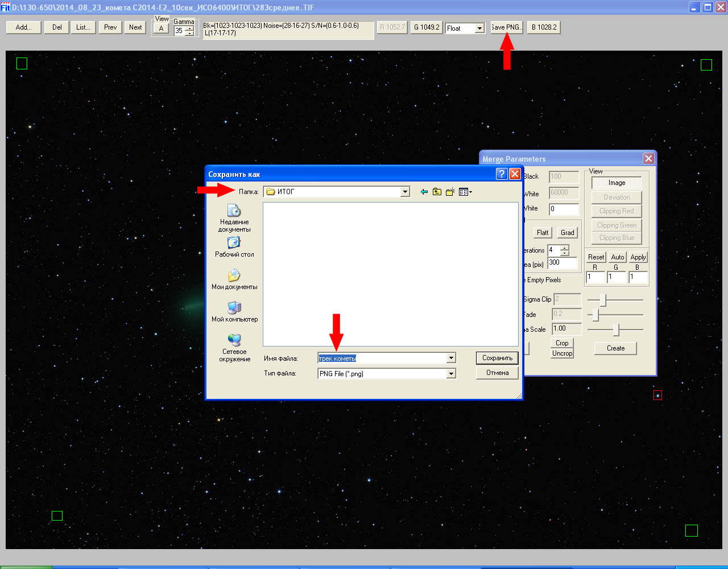728x569 pixels.
Task: Create a new folder with toolbar icon
Action: pyautogui.click(x=450, y=192)
